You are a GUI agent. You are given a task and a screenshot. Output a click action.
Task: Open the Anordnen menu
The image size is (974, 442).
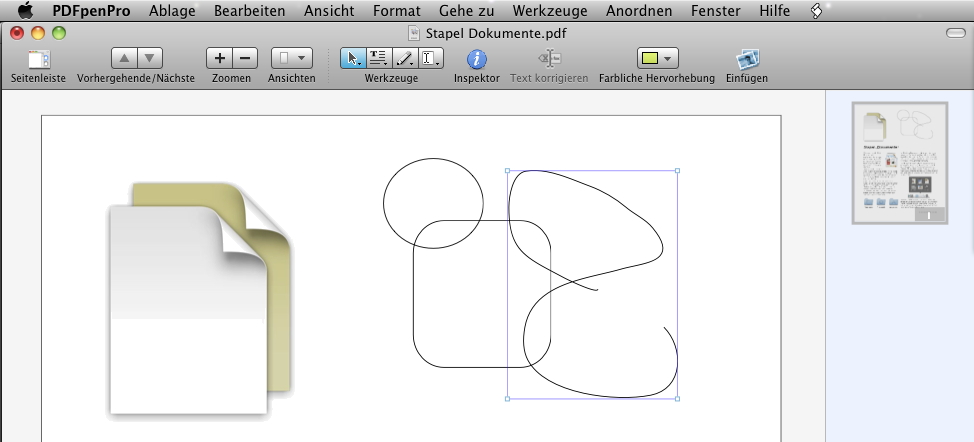[640, 11]
